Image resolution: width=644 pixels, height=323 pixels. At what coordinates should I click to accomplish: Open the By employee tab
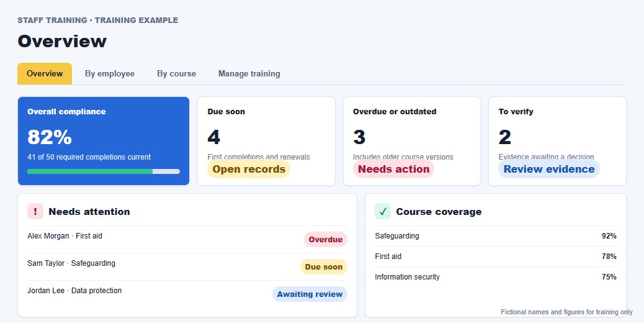[110, 73]
